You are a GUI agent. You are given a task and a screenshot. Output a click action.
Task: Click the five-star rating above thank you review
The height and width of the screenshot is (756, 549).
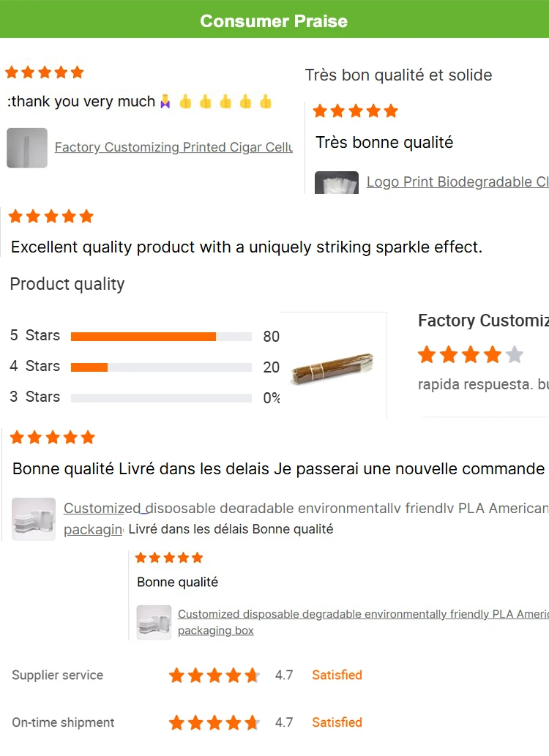pyautogui.click(x=45, y=72)
